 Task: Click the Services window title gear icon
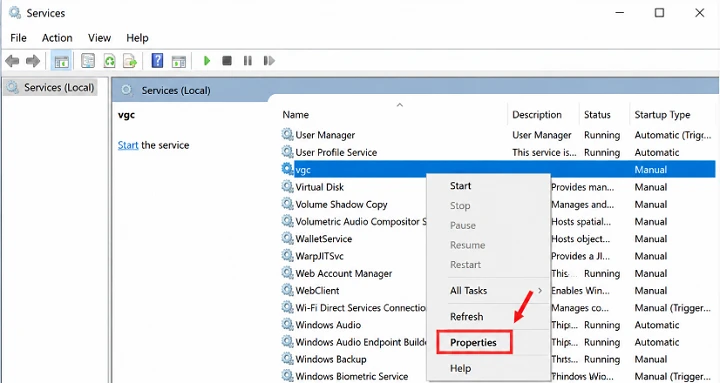point(14,13)
